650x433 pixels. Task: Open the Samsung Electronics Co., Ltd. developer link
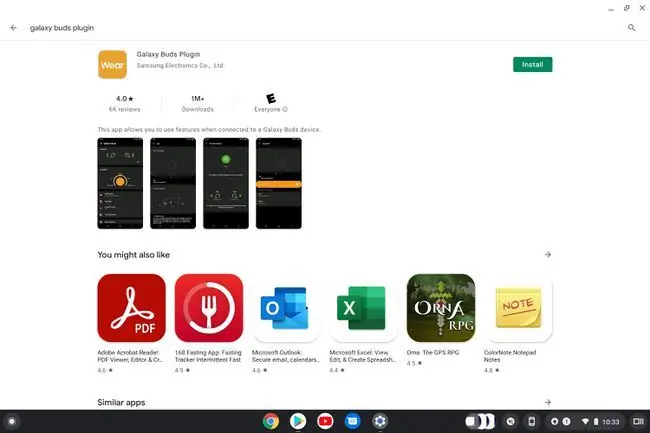(x=180, y=65)
